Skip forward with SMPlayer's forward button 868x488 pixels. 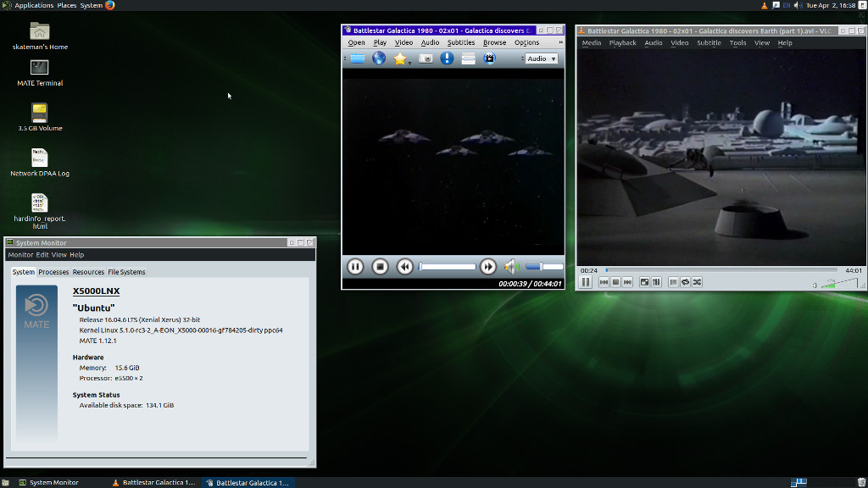pos(487,267)
